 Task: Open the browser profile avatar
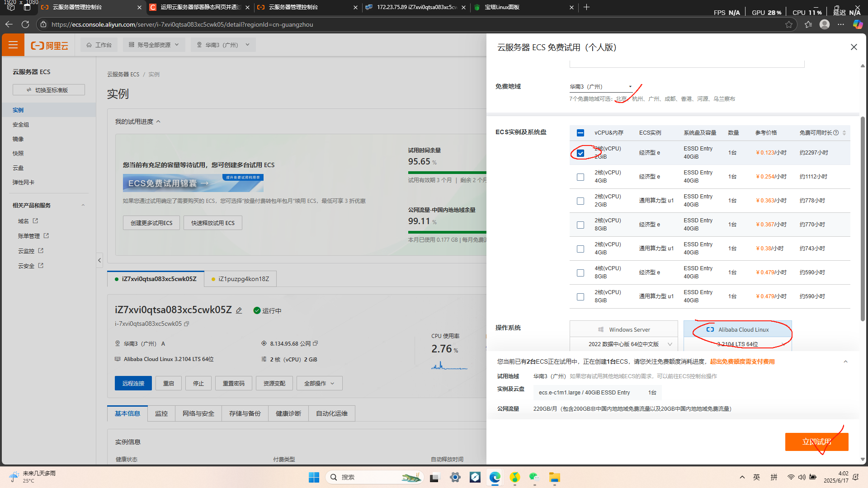[x=825, y=24]
